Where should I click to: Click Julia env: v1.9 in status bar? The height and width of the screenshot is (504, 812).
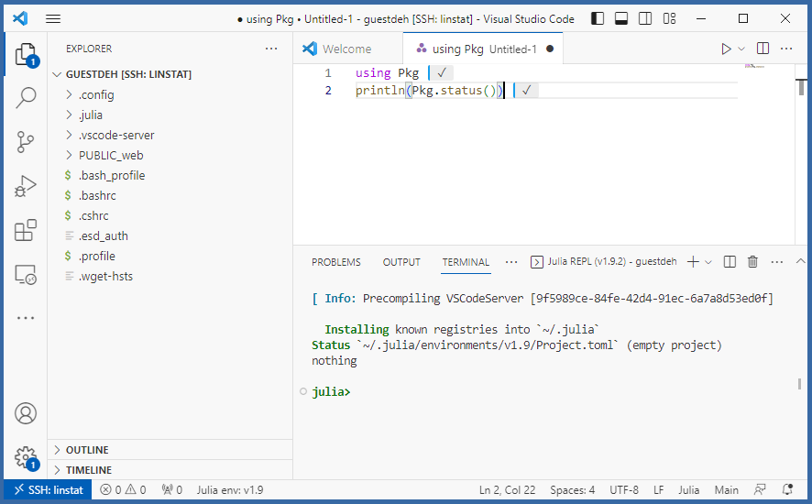pos(229,490)
